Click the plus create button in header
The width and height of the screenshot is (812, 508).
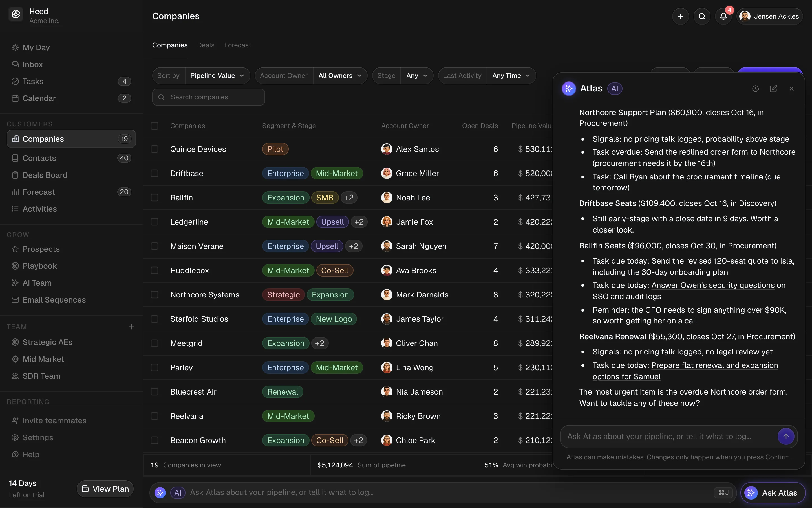tap(680, 16)
